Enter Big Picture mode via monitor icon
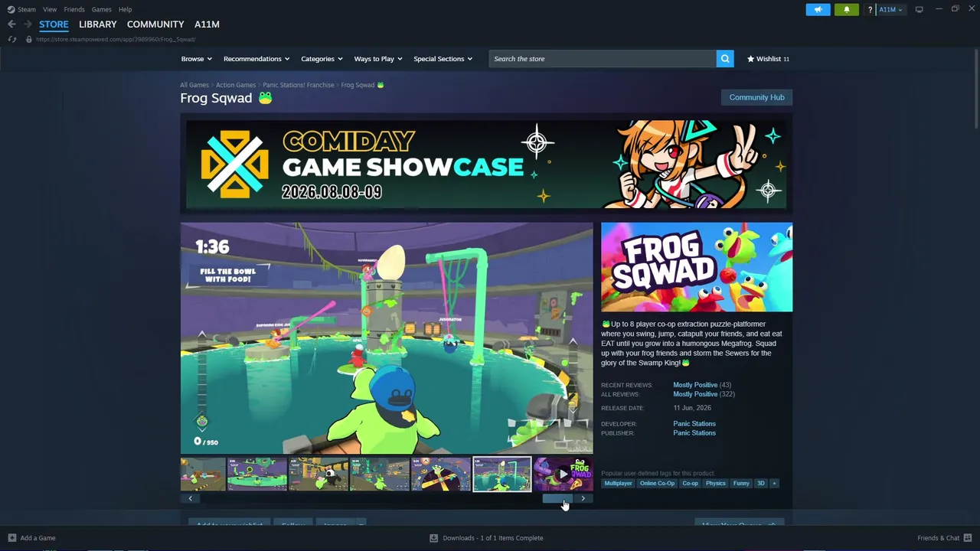980x551 pixels. coord(919,9)
